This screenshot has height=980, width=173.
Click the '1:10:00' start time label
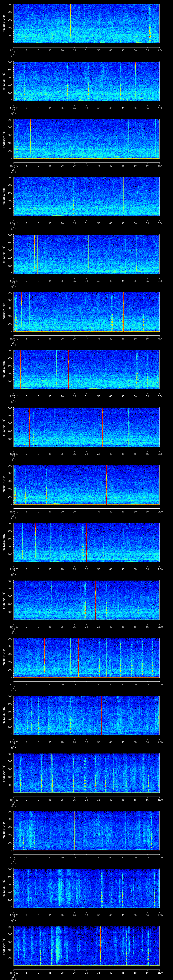(14, 569)
